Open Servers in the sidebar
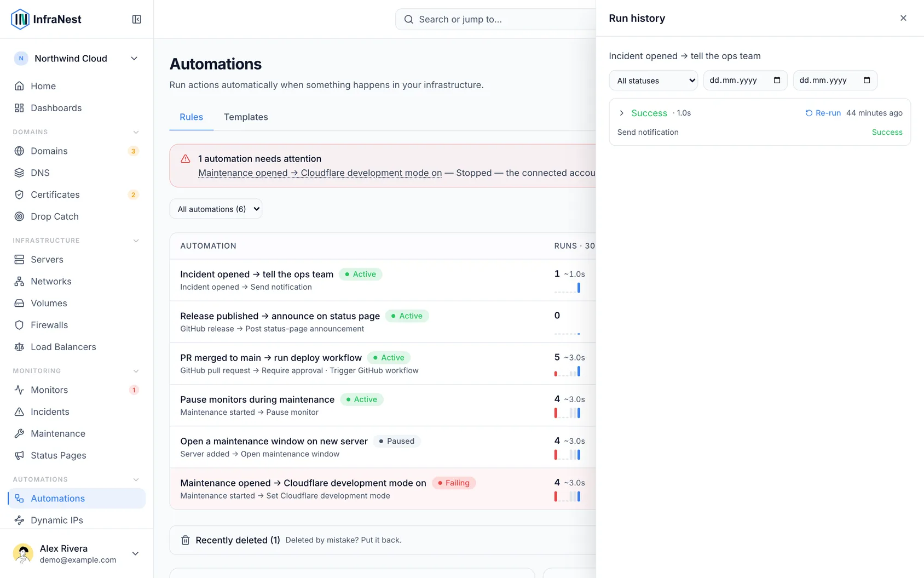 tap(77, 259)
